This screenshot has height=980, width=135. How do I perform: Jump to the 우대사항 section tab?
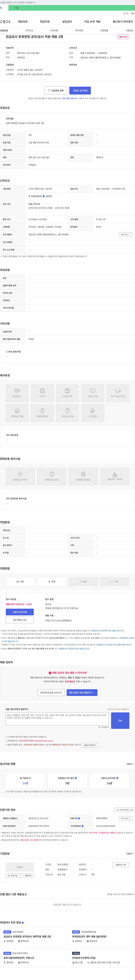tap(54, 30)
